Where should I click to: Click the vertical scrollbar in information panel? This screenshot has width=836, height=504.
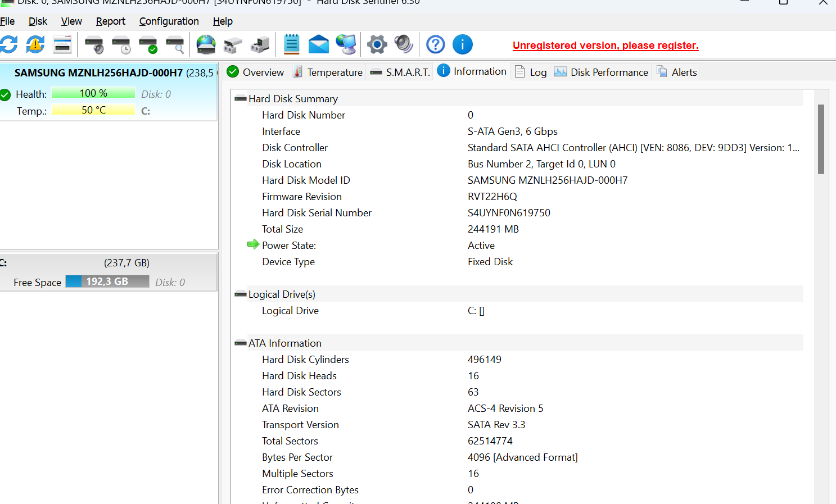pyautogui.click(x=821, y=139)
